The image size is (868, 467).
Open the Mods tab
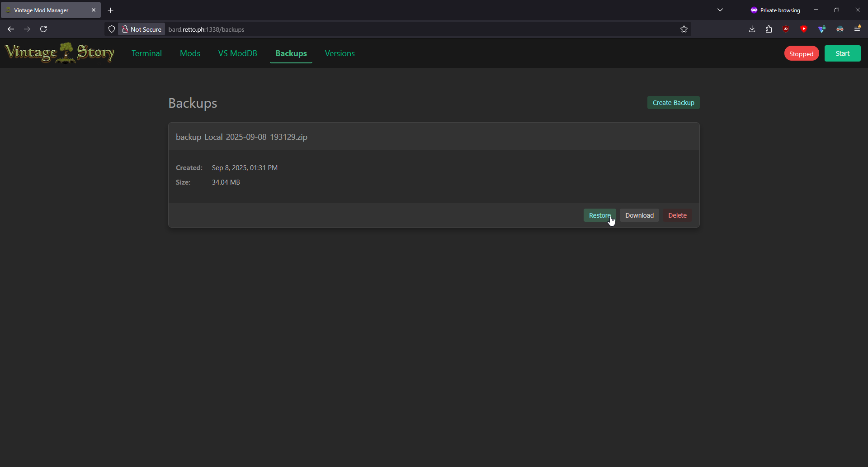[x=190, y=53]
